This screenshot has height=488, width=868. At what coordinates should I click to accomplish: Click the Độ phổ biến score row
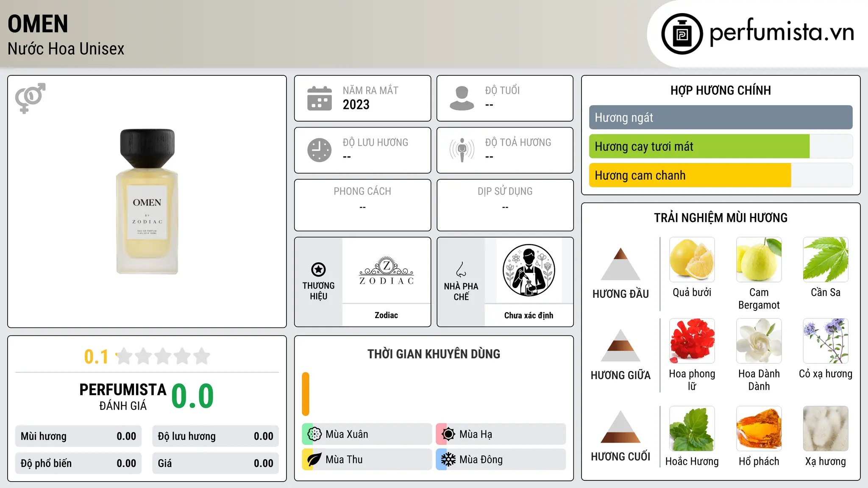point(78,463)
